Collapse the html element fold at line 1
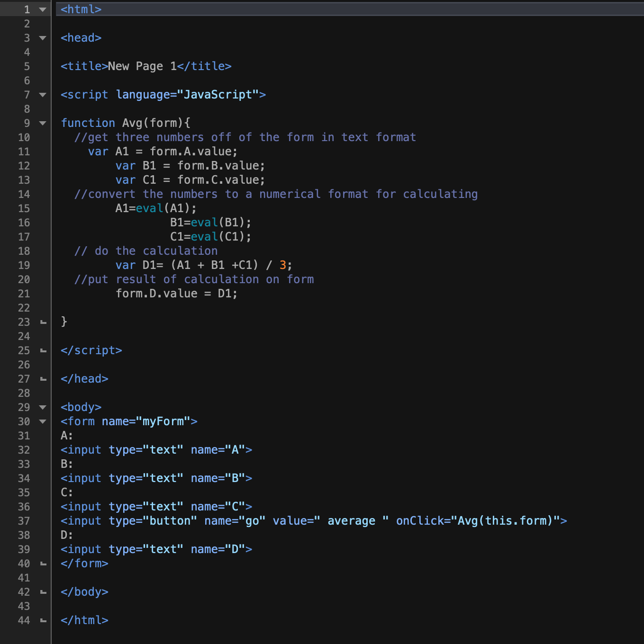Screen dimensions: 644x644 (x=42, y=9)
